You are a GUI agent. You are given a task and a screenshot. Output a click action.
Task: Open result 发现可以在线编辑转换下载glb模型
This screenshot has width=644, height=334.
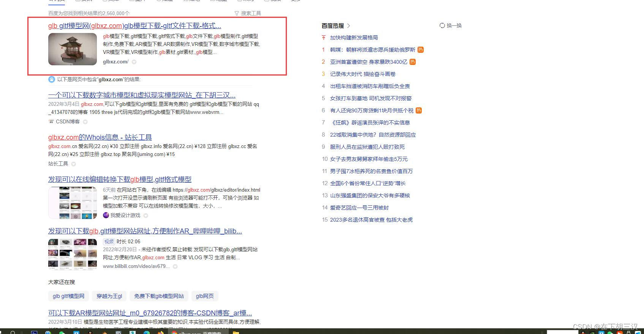click(x=120, y=179)
